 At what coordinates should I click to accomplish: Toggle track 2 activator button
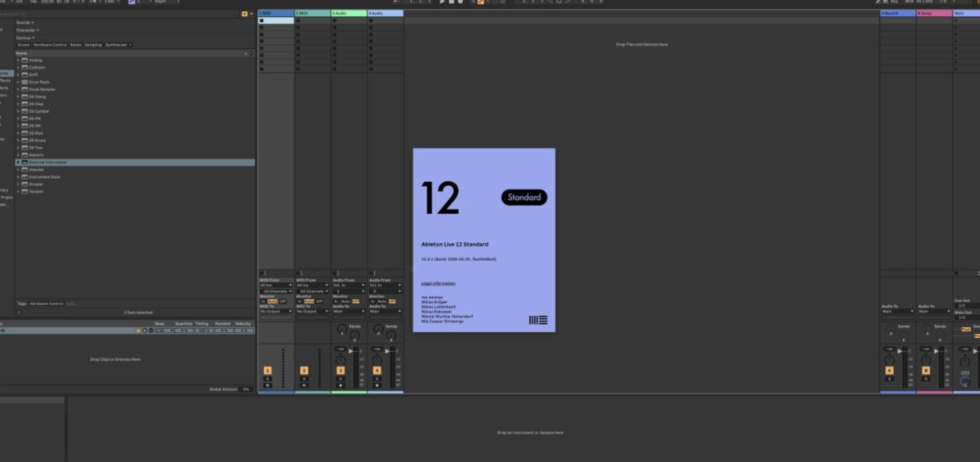pyautogui.click(x=304, y=371)
